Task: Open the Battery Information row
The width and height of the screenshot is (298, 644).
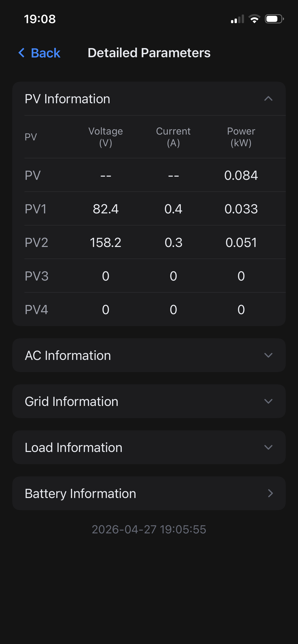Action: pyautogui.click(x=149, y=493)
